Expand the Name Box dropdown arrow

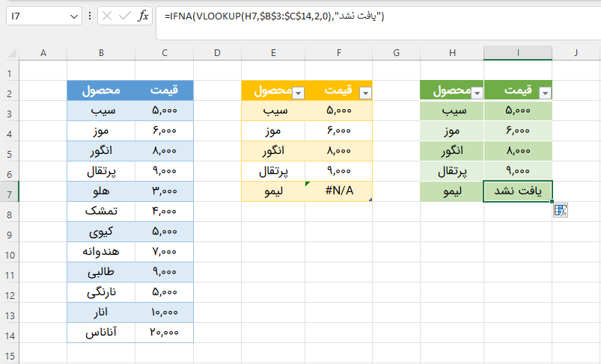pyautogui.click(x=73, y=16)
